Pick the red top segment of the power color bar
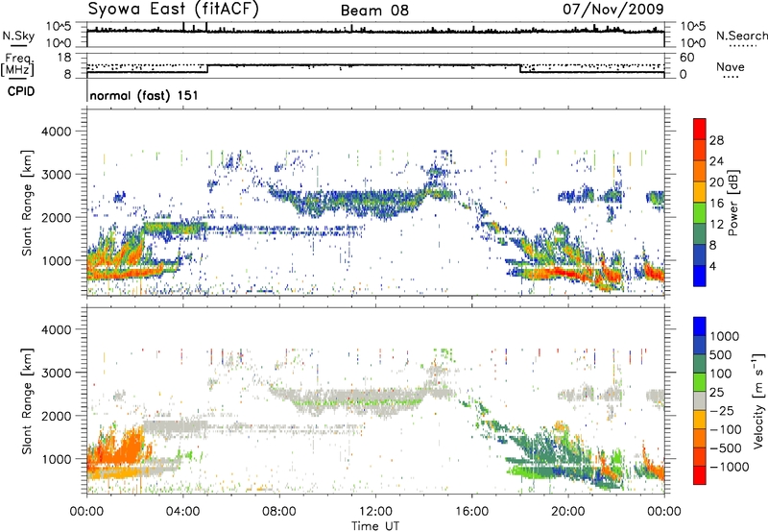 (700, 129)
